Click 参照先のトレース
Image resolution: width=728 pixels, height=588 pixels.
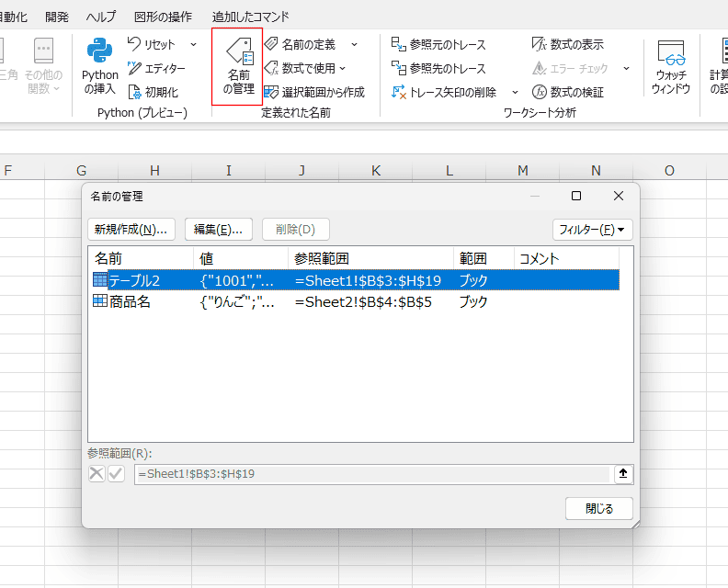pos(438,68)
